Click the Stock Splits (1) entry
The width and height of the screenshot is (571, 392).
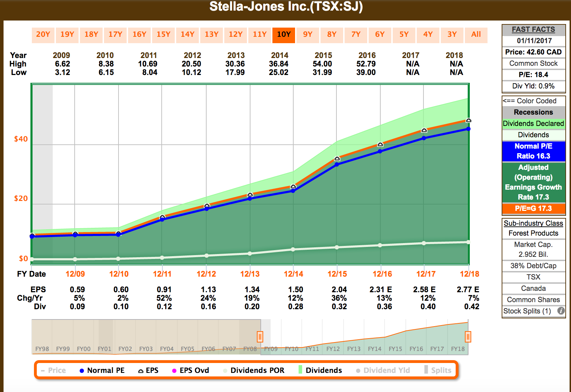[527, 311]
